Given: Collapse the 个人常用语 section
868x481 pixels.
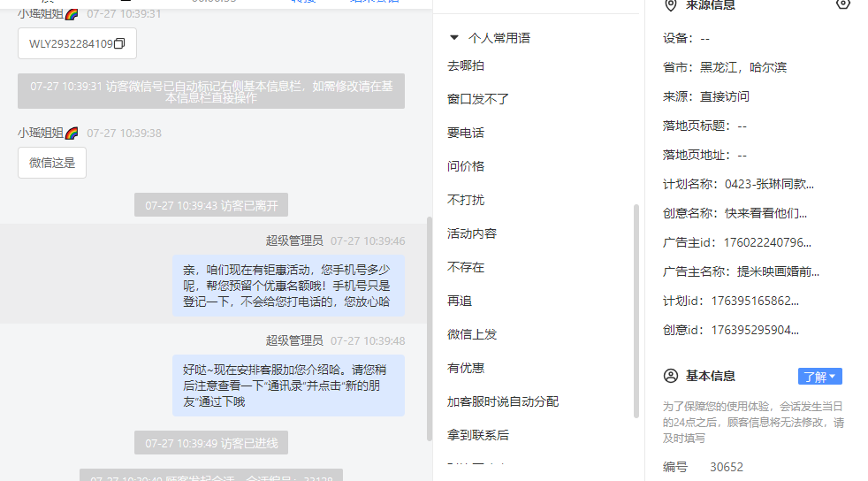Looking at the screenshot, I should point(454,38).
